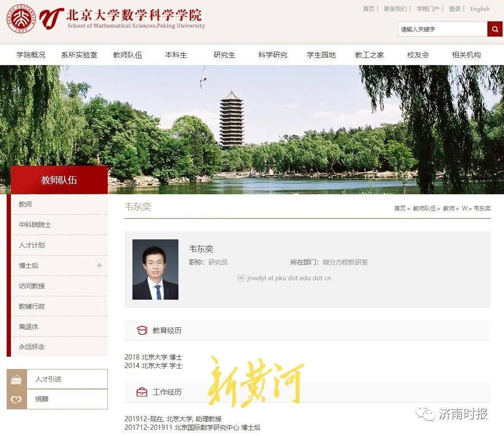Viewport: 504px width, 436px height.
Task: Click the faculty portrait photo thumbnail
Action: point(155,269)
